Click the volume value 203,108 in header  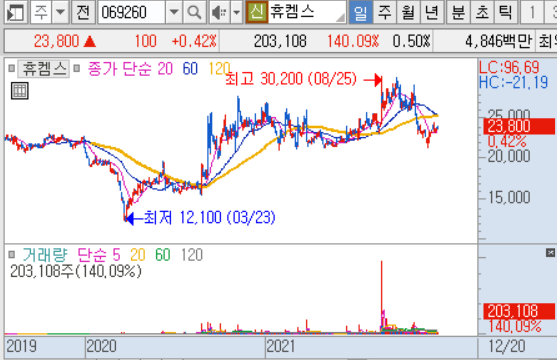click(280, 42)
